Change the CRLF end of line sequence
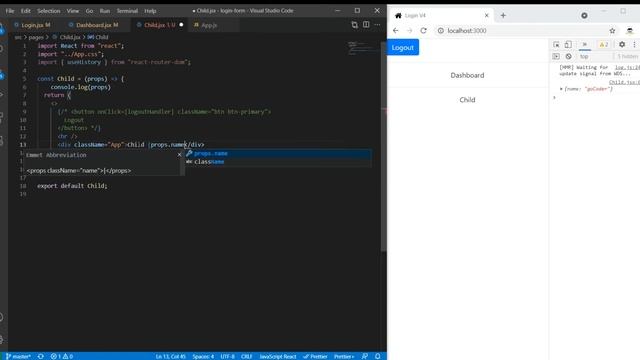This screenshot has width=640, height=360. coord(247,356)
